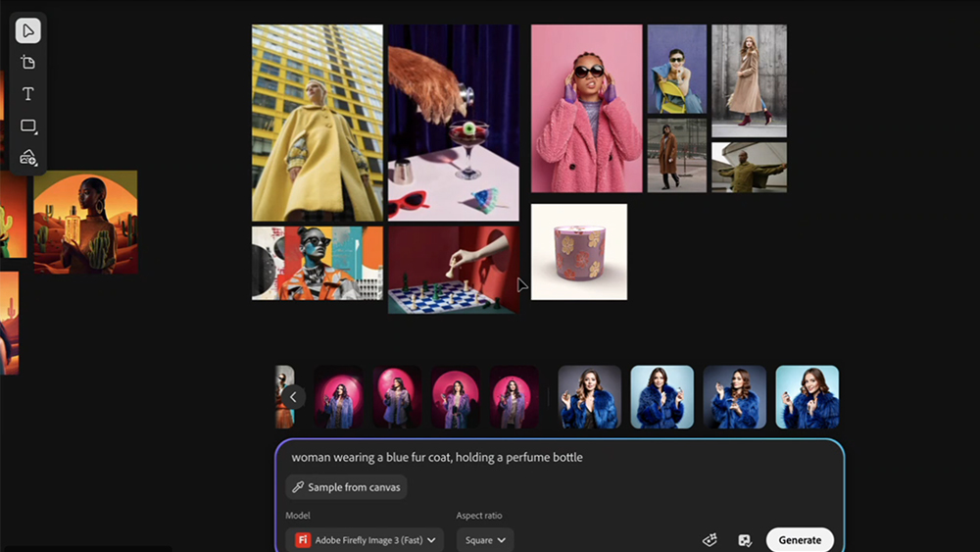Select the beige long coat woman image
This screenshot has height=552, width=980.
point(750,81)
